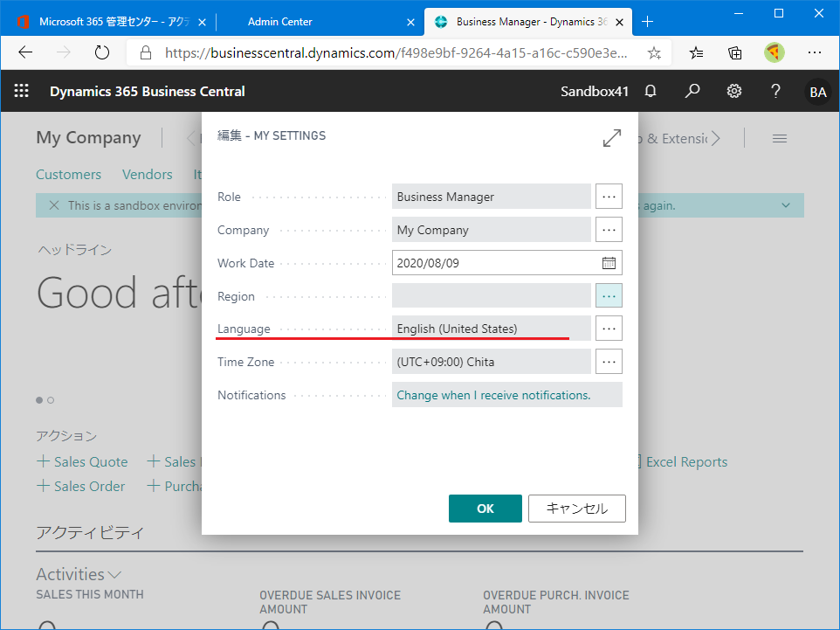Viewport: 840px width, 630px height.
Task: Close the Business Manager tab
Action: click(x=619, y=22)
